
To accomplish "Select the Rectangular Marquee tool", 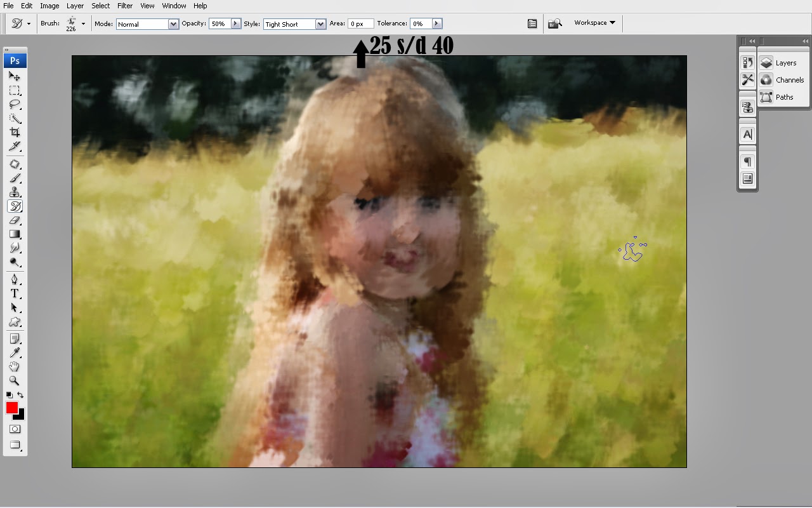I will [15, 90].
